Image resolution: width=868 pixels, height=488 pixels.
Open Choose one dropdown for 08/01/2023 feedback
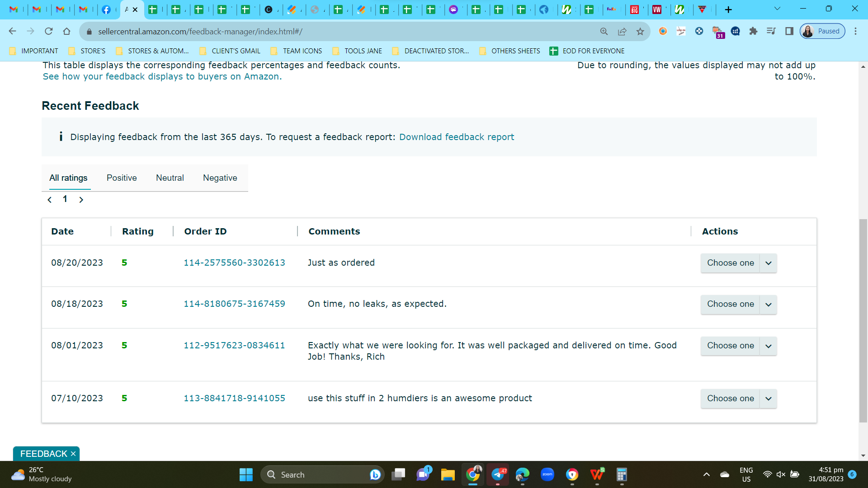click(x=739, y=346)
